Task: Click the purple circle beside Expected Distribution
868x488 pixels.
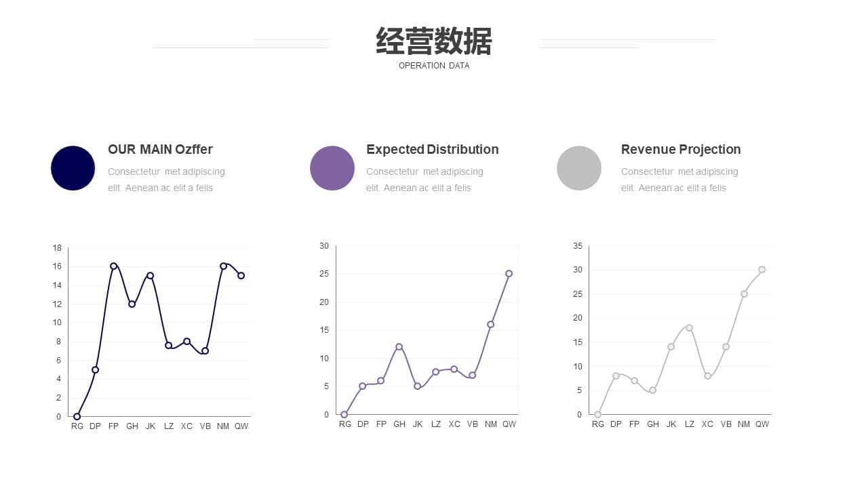Action: coord(332,168)
